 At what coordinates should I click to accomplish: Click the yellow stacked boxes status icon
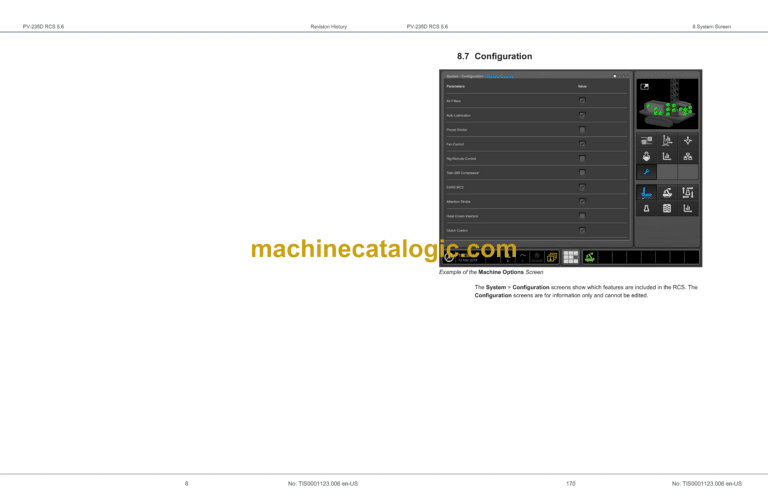tap(552, 257)
